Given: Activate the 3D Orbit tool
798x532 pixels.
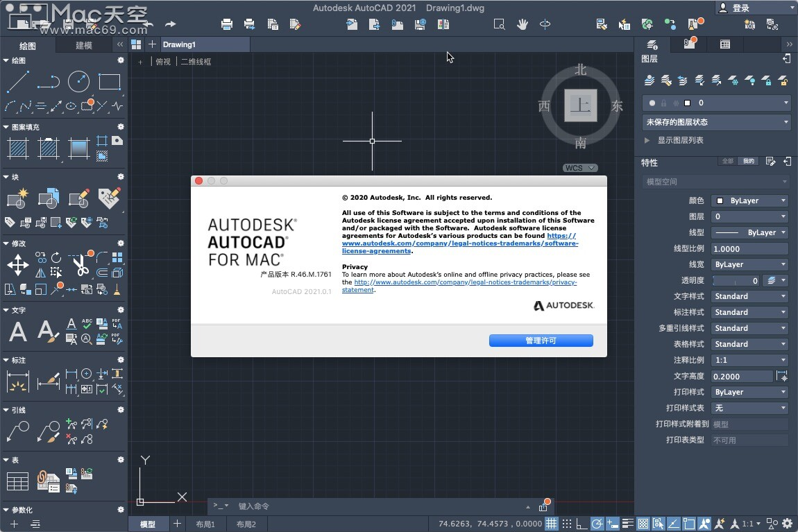Looking at the screenshot, I should 545,24.
